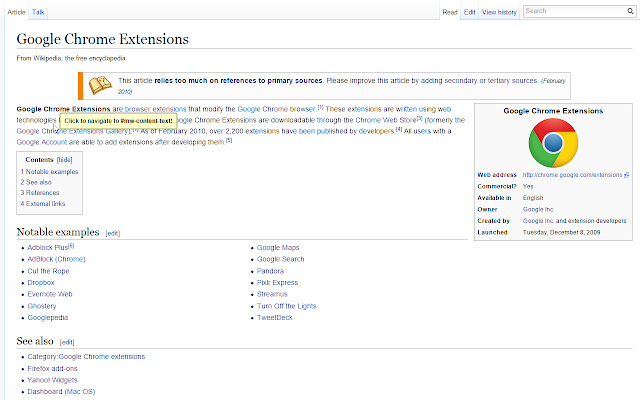The width and height of the screenshot is (640, 400).
Task: Click external link icon beside web address
Action: click(627, 175)
